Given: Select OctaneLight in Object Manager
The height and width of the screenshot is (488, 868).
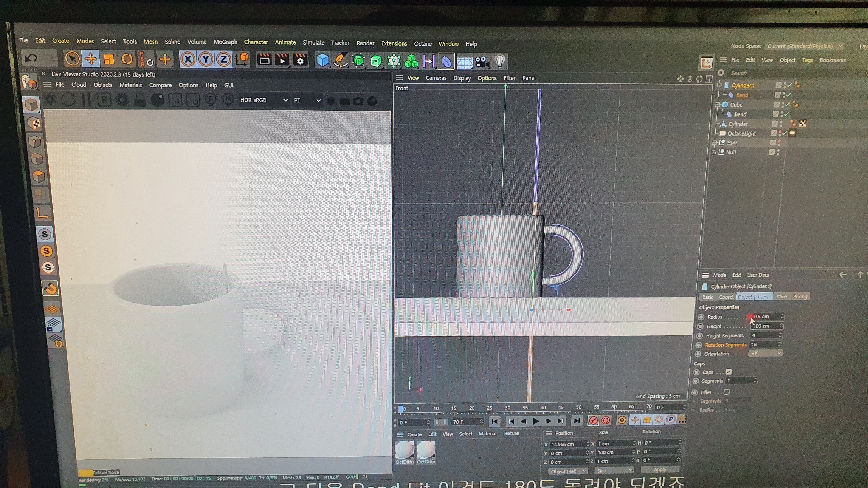Looking at the screenshot, I should [741, 134].
